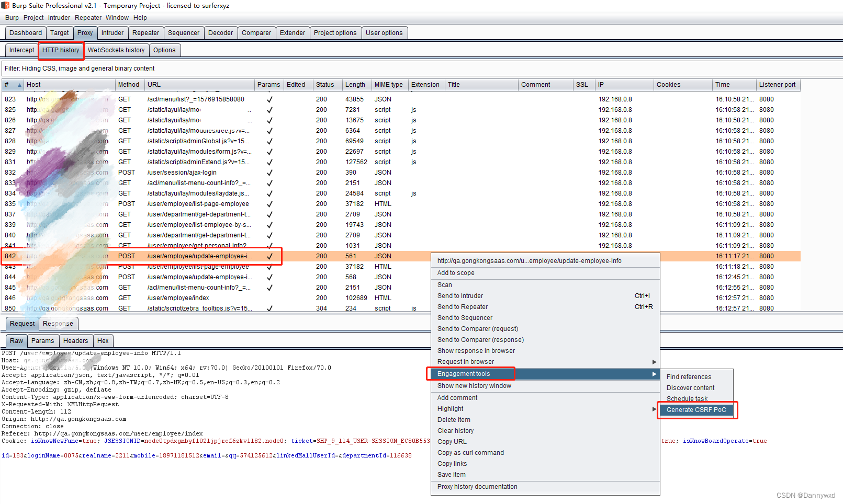The image size is (843, 504).
Task: Choose Show new history window
Action: tap(545, 386)
